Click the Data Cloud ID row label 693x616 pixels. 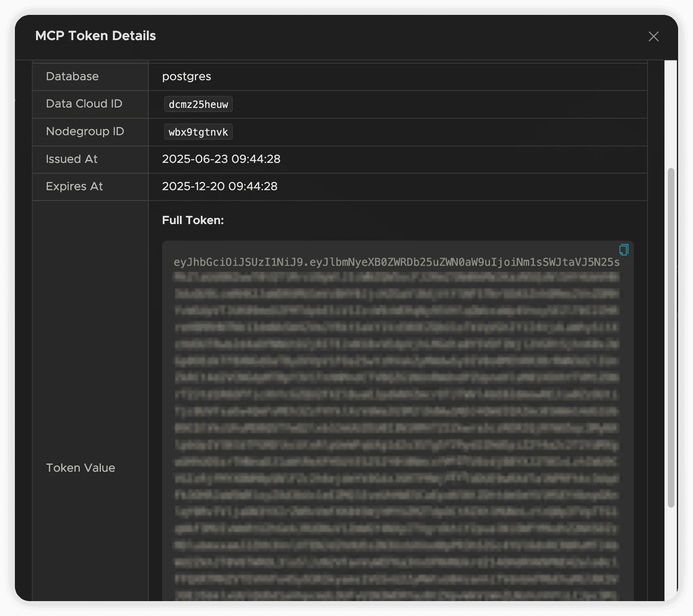84,104
